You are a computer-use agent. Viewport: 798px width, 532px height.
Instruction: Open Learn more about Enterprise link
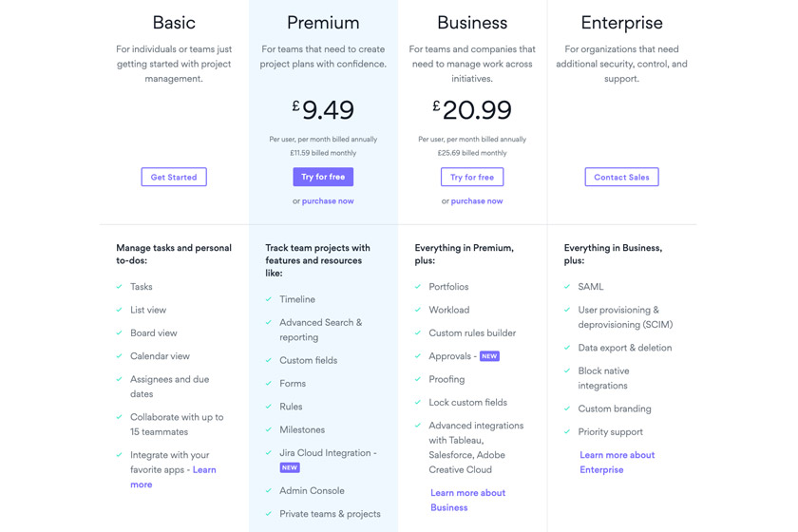pyautogui.click(x=617, y=462)
